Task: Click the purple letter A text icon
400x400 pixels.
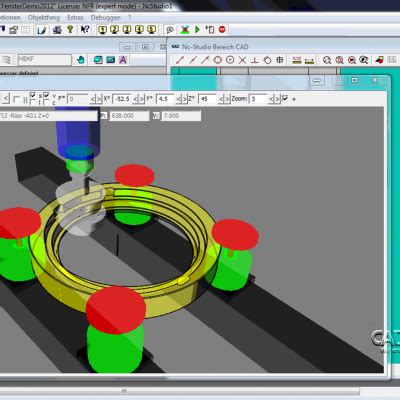Action: tap(123, 60)
